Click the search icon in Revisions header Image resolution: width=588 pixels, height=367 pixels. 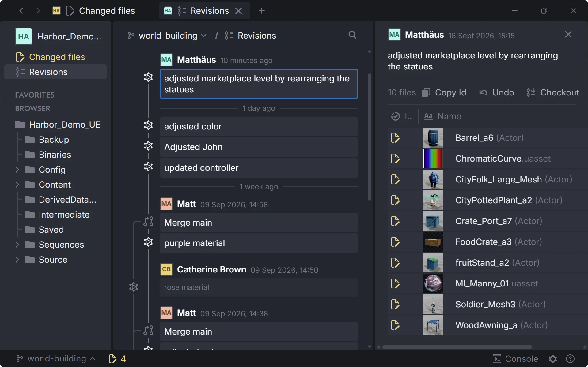352,35
